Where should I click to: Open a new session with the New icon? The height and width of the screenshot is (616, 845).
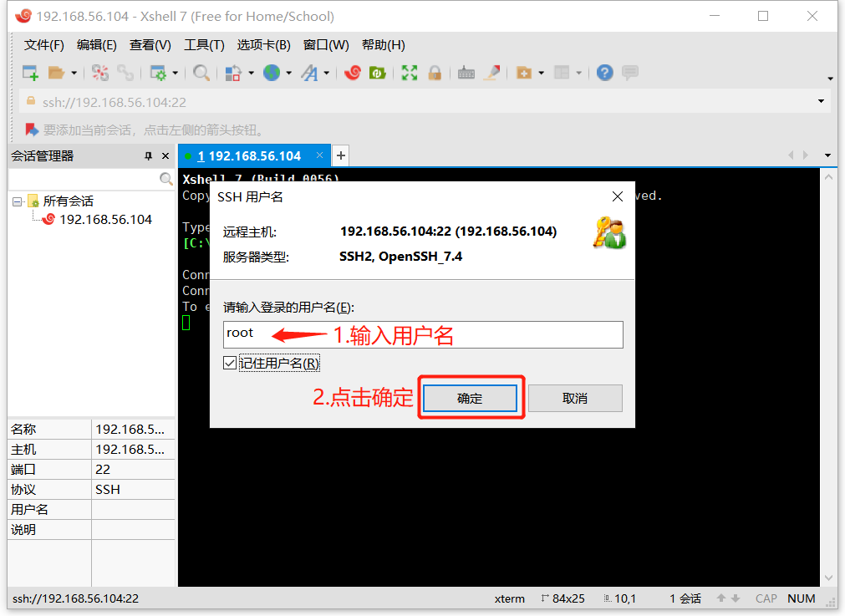pyautogui.click(x=29, y=73)
